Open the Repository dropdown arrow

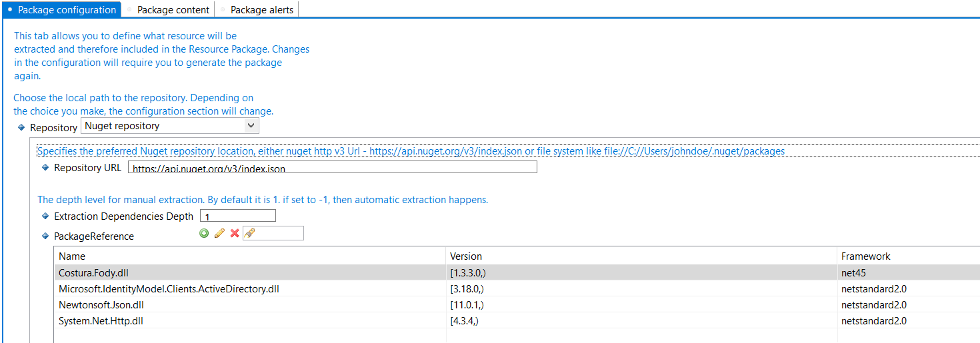(x=251, y=125)
